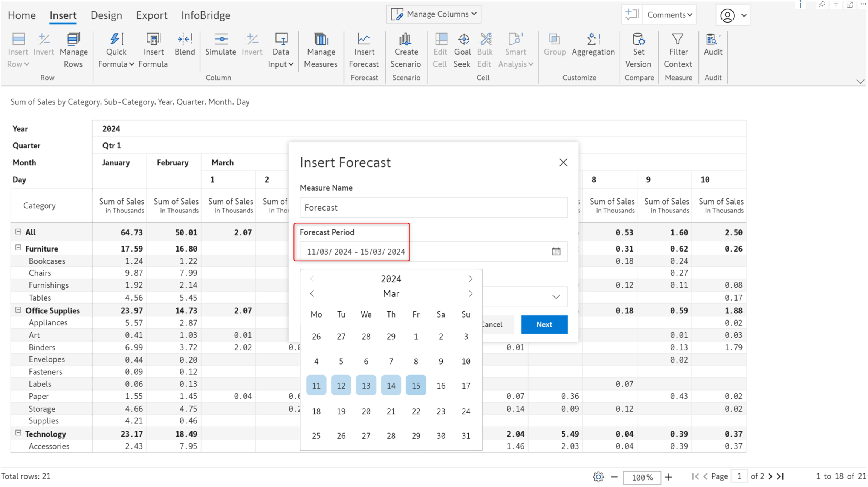The width and height of the screenshot is (868, 487).
Task: Click the Measure Name input field
Action: pos(434,208)
